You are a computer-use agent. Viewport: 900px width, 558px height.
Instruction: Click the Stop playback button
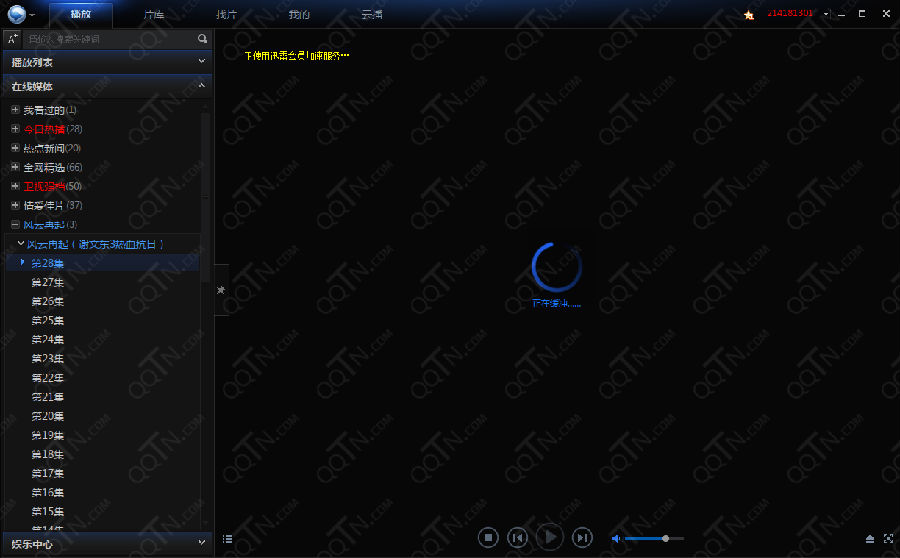(x=488, y=538)
